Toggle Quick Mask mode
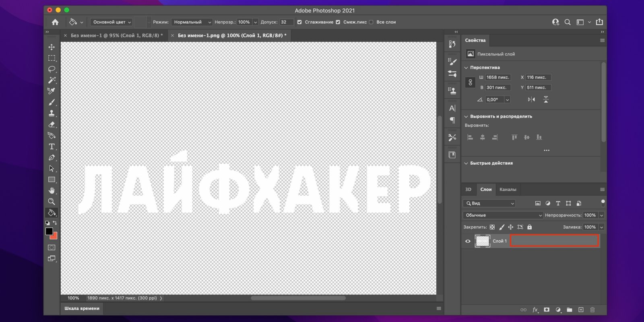644x322 pixels. point(52,248)
